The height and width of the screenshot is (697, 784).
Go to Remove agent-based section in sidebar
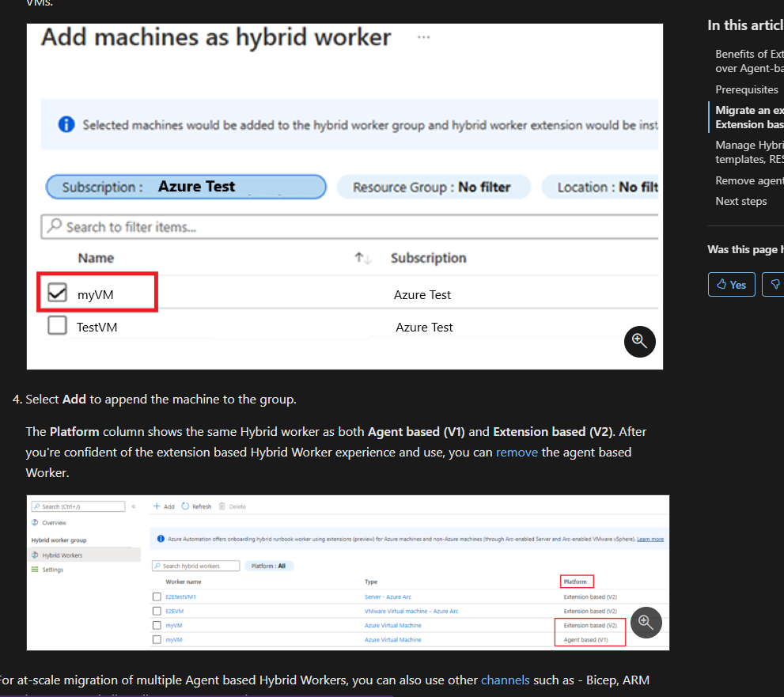[749, 180]
